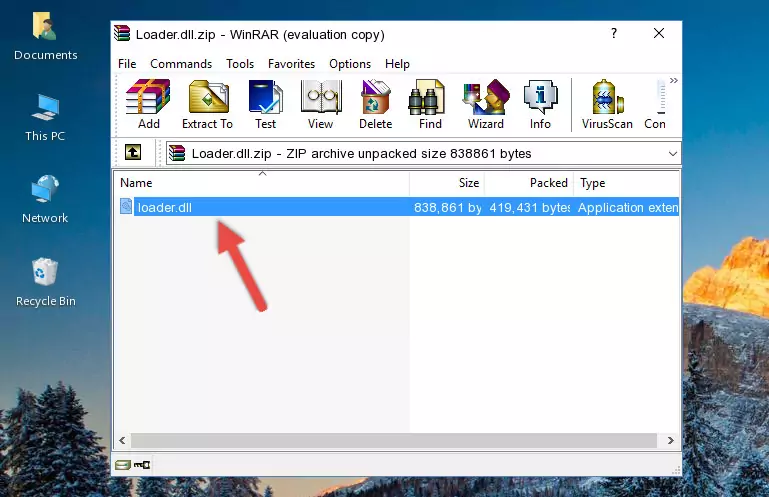Screen dimensions: 769x497
Task: Click the question mark help button
Action: 614,33
